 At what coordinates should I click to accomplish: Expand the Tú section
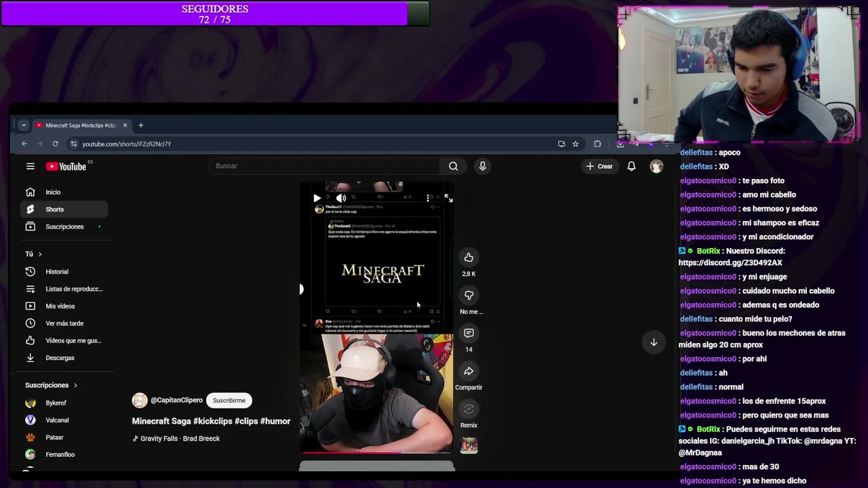pos(33,254)
